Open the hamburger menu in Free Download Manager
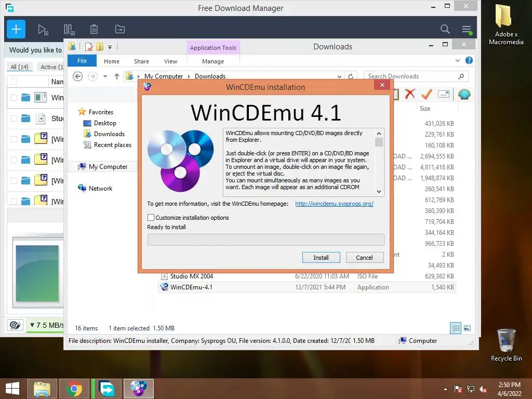532x399 pixels. [x=467, y=30]
